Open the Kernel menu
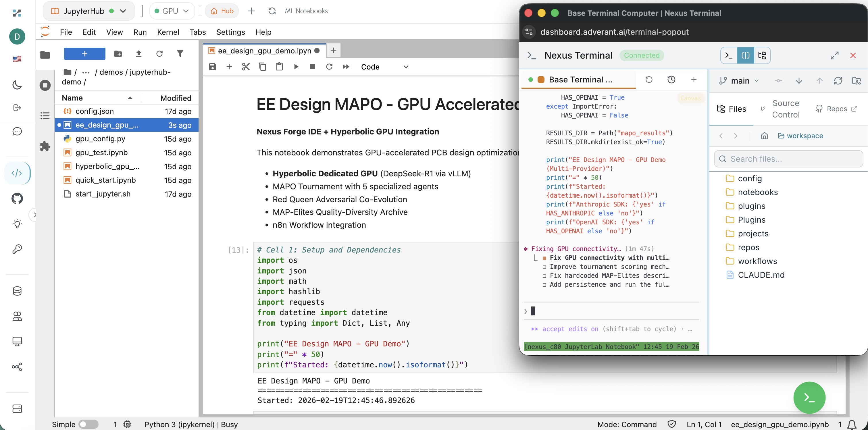This screenshot has width=868, height=430. pos(168,32)
